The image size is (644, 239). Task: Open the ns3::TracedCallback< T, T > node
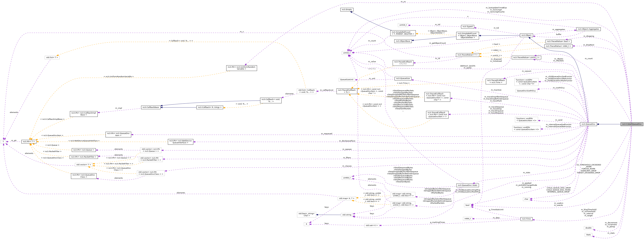coord(403,63)
